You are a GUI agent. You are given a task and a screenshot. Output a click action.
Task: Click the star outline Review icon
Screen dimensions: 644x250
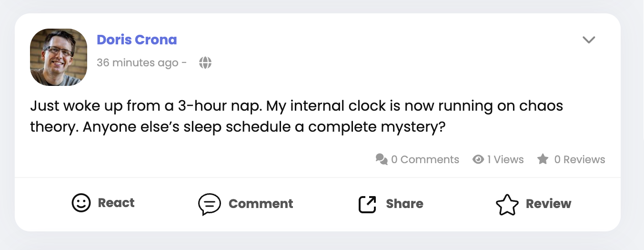[507, 204]
